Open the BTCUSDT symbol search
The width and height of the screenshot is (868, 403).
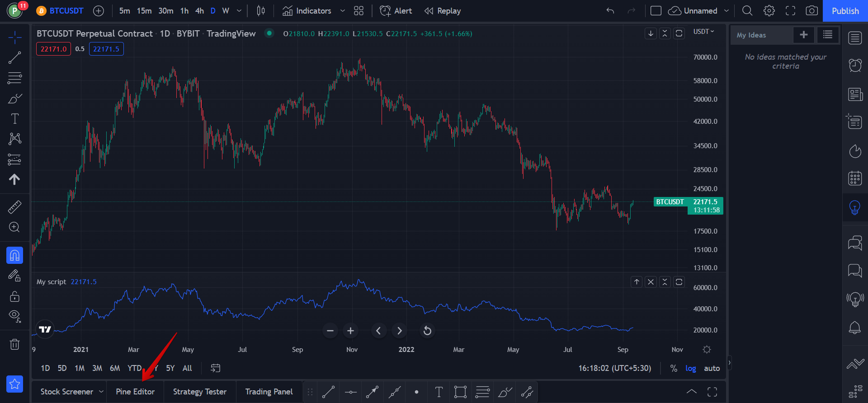click(x=61, y=11)
